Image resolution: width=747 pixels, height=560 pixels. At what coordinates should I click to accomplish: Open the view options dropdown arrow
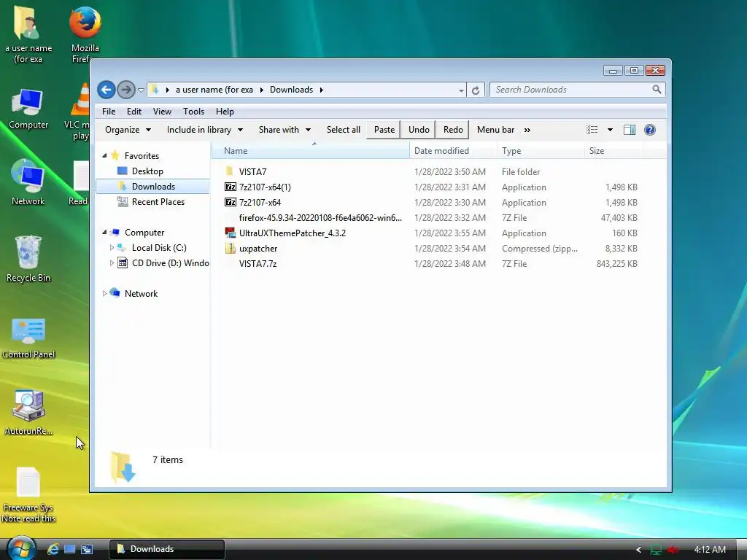coord(610,130)
